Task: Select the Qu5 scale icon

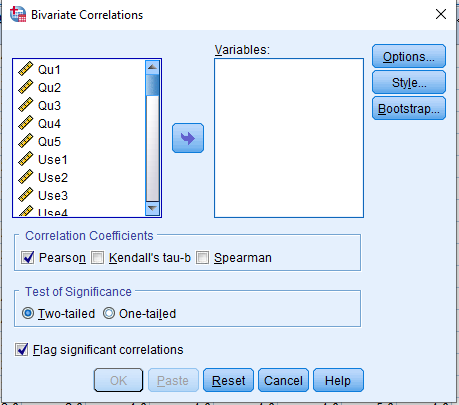Action: pyautogui.click(x=26, y=141)
